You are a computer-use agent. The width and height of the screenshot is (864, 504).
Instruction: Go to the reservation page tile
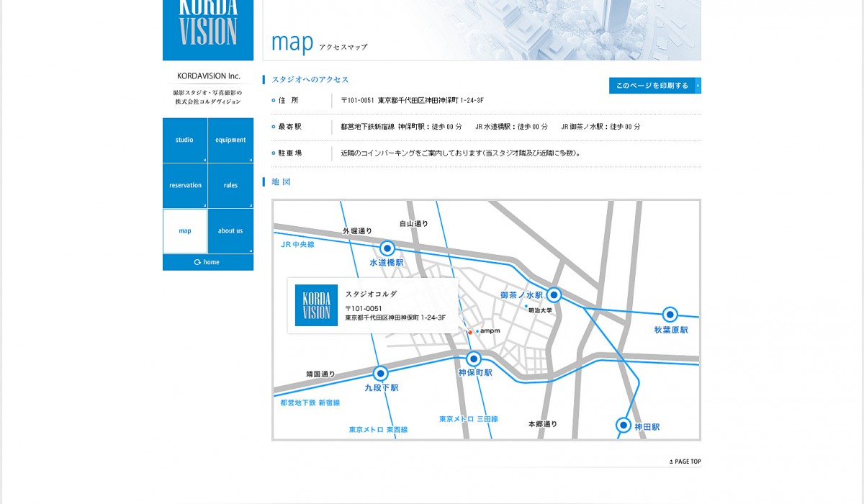coord(185,185)
